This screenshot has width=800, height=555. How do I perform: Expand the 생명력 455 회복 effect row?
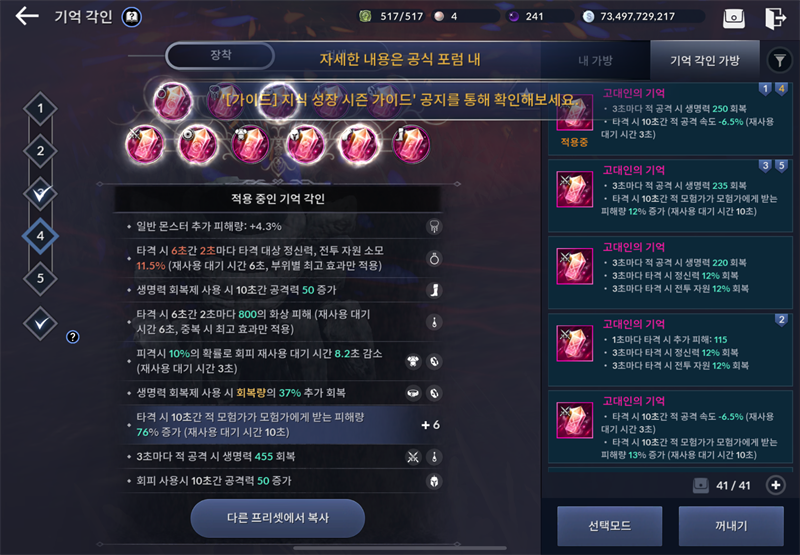[x=279, y=457]
